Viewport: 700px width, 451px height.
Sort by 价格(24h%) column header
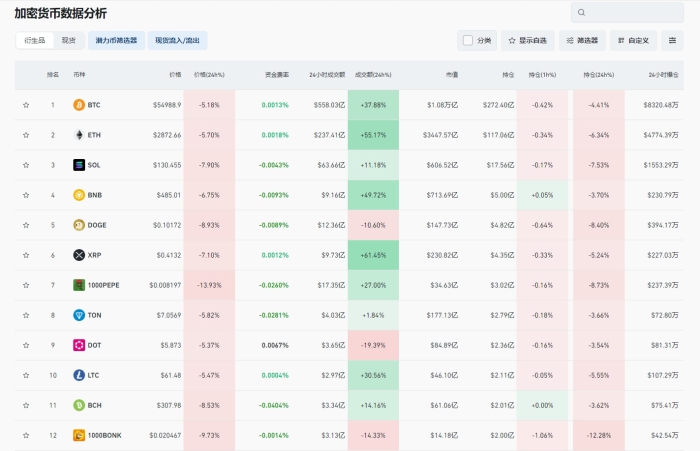coord(209,75)
